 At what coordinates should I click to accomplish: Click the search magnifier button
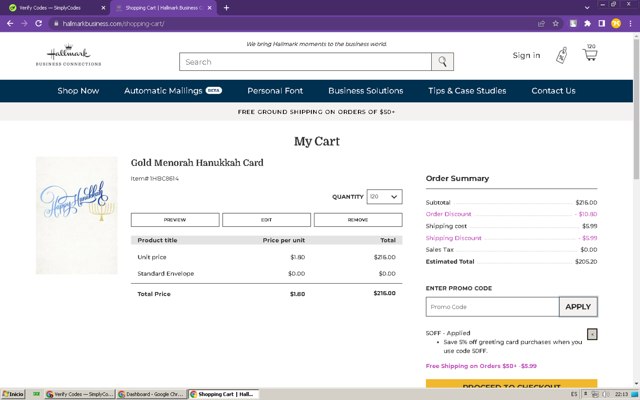442,62
